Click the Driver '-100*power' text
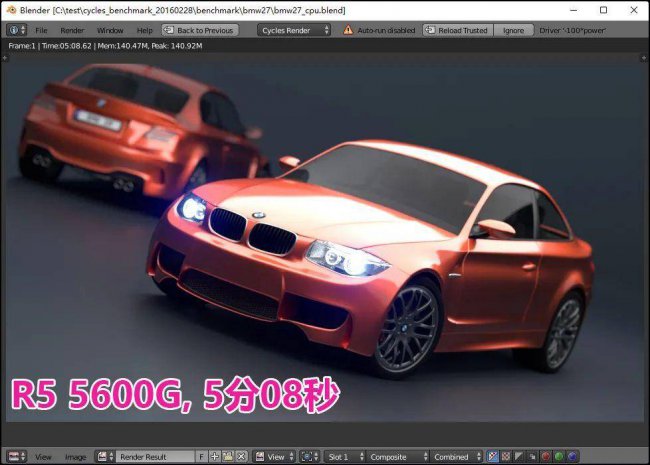Screen dimensions: 650x465 pos(572,30)
